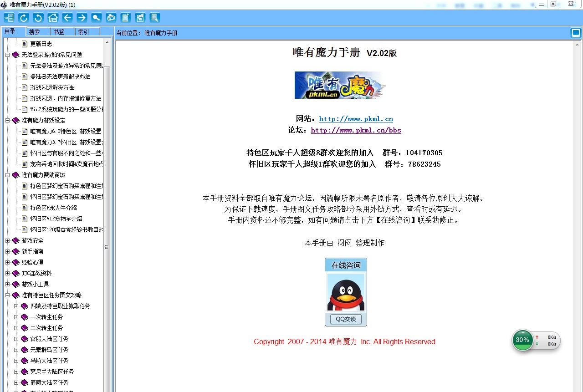Click the Home icon in toolbar

pyautogui.click(x=53, y=18)
